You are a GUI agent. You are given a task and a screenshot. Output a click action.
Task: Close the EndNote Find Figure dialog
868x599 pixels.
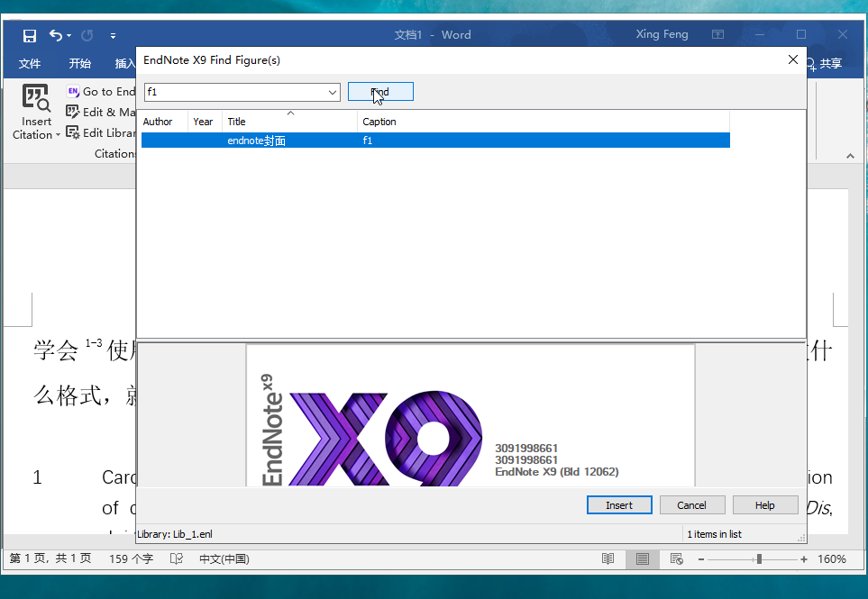[x=792, y=59]
